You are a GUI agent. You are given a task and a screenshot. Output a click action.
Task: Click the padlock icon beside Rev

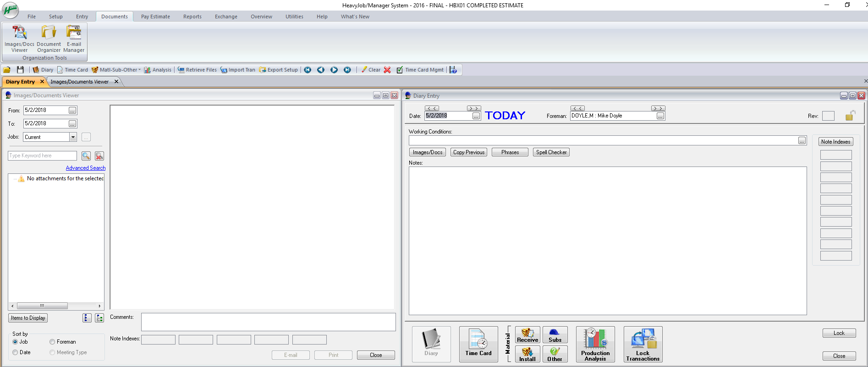[850, 115]
